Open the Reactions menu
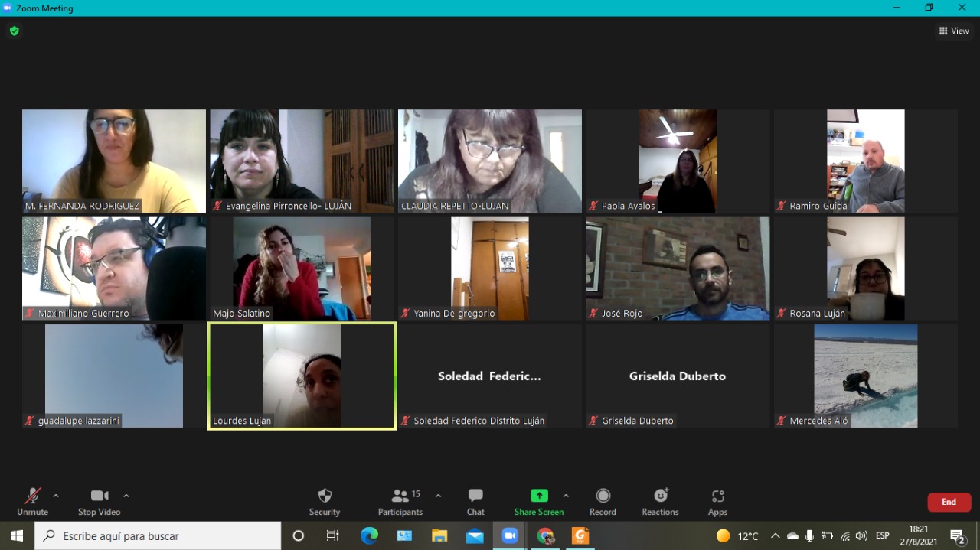 (660, 502)
